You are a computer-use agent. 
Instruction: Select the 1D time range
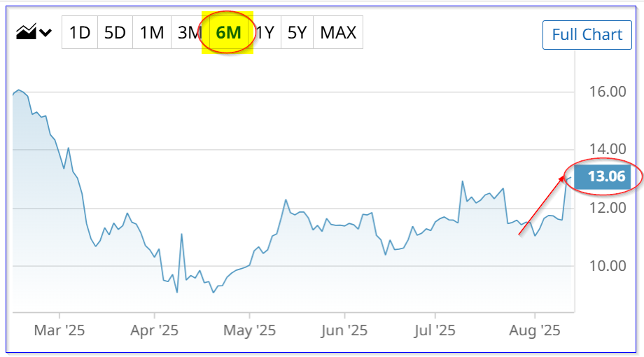point(80,32)
